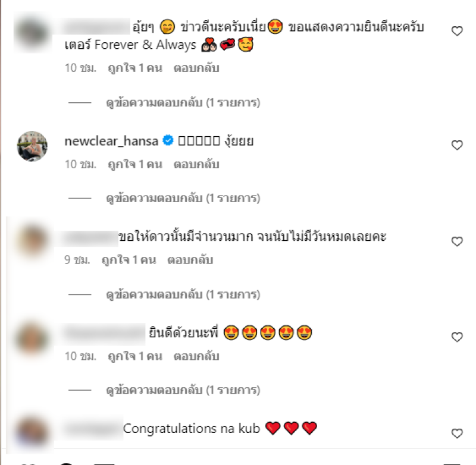
Task: Show the reply under the 9 ชม. comment
Action: [x=183, y=294]
